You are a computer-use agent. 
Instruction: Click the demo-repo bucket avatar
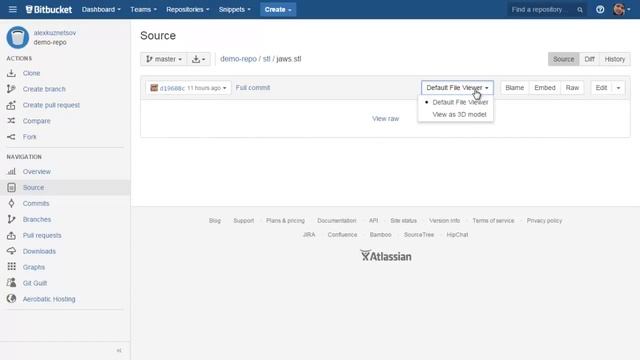coord(18,37)
